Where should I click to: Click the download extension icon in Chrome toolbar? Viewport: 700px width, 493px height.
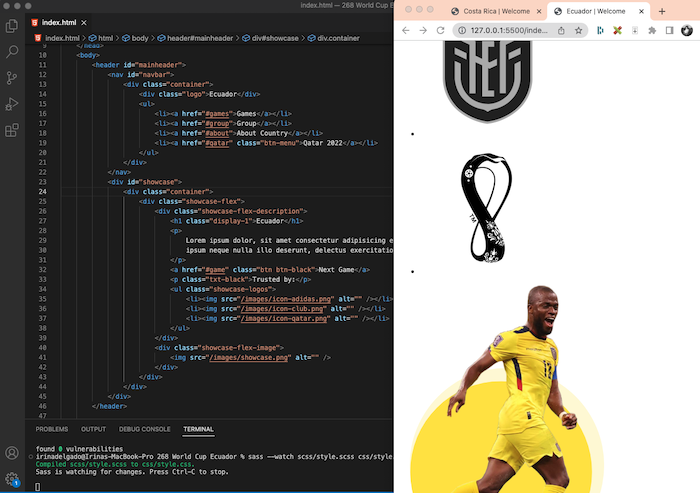635,30
